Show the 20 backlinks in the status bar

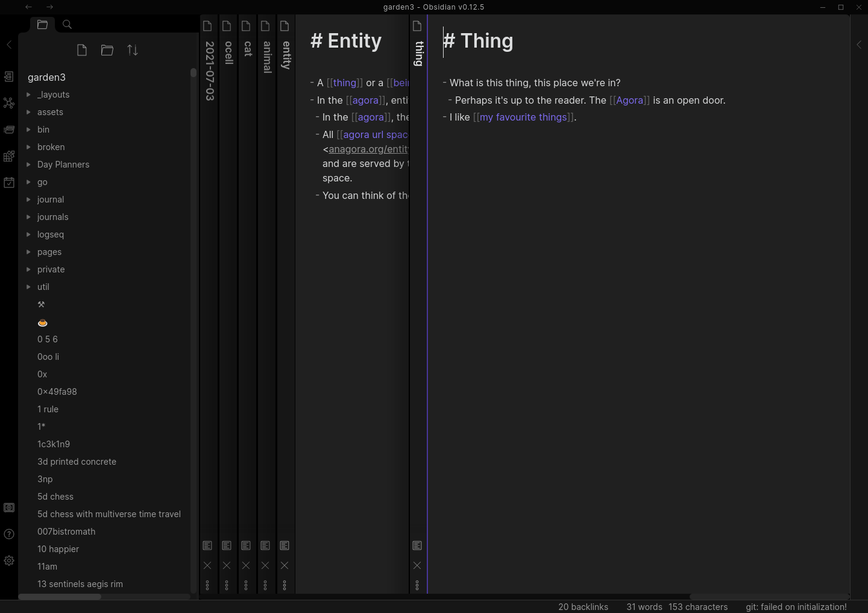583,607
